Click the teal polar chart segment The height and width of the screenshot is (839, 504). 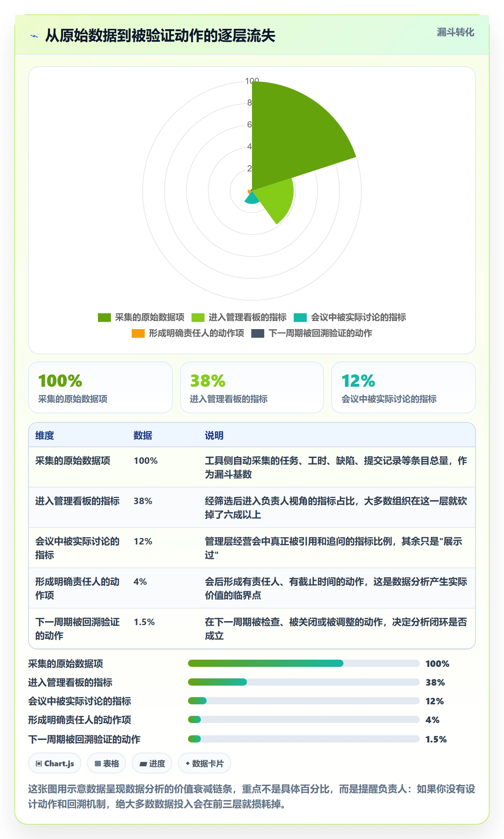click(x=252, y=198)
